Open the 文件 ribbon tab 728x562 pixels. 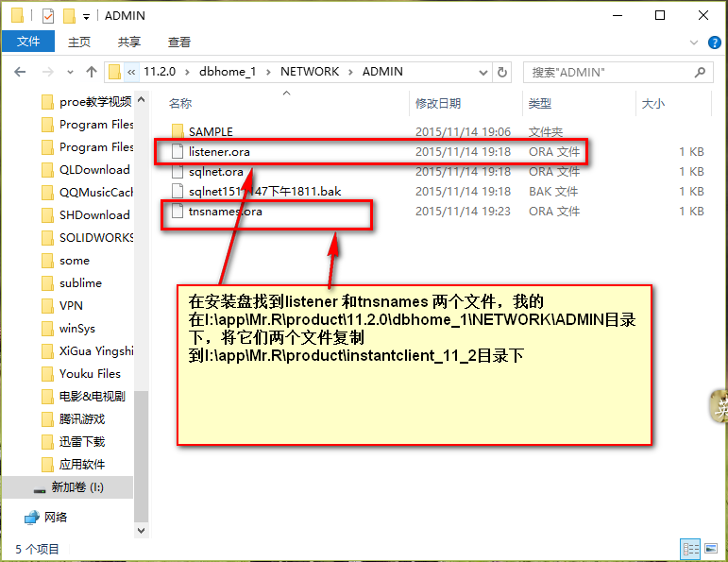pos(28,42)
